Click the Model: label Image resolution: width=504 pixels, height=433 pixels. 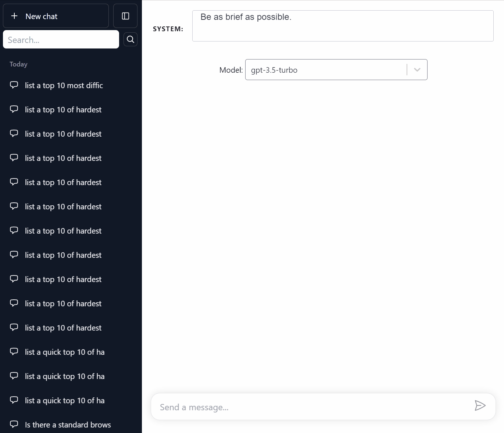point(231,70)
